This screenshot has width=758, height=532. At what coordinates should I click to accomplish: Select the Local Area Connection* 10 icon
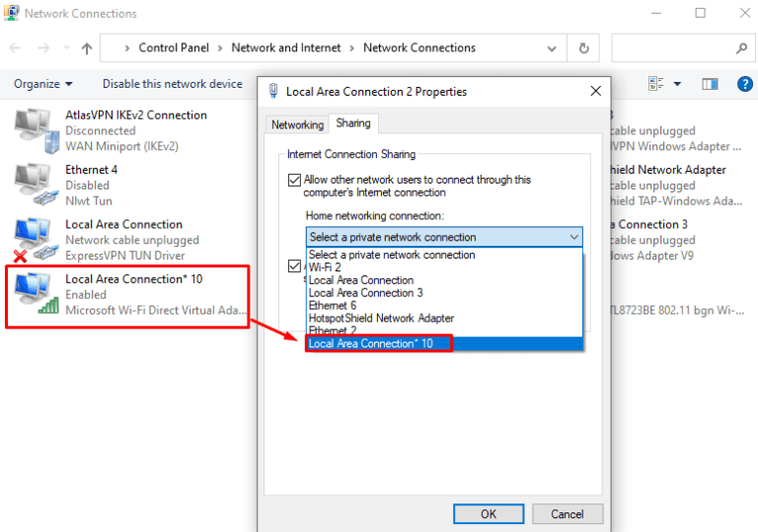click(36, 294)
